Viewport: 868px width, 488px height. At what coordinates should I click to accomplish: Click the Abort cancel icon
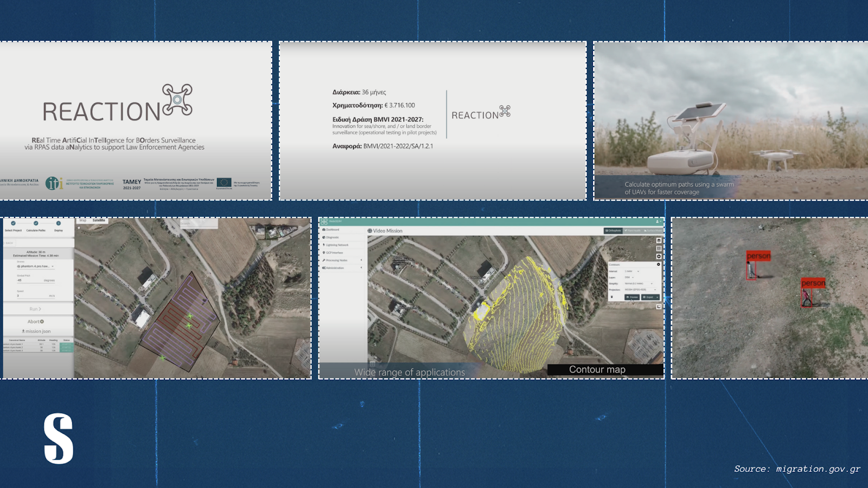tap(42, 322)
